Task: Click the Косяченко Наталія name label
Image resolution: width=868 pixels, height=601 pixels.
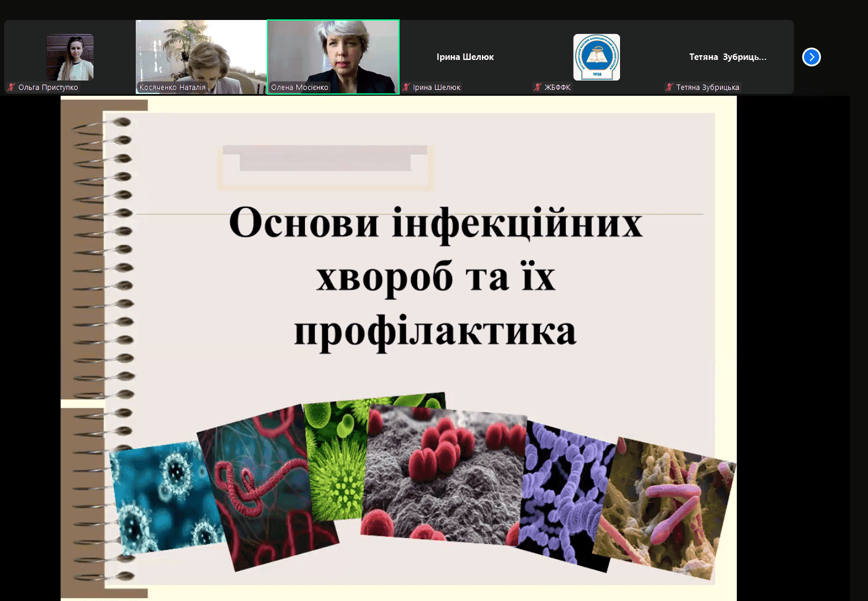Action: click(x=172, y=88)
